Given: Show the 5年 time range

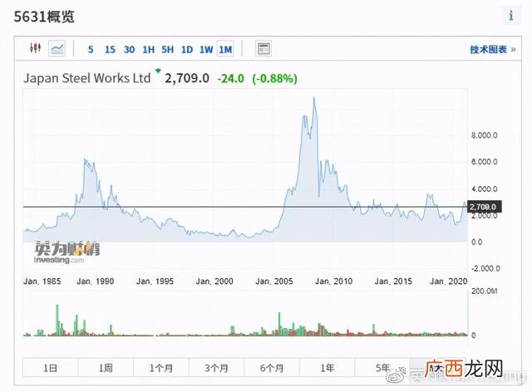Looking at the screenshot, I should [x=382, y=368].
